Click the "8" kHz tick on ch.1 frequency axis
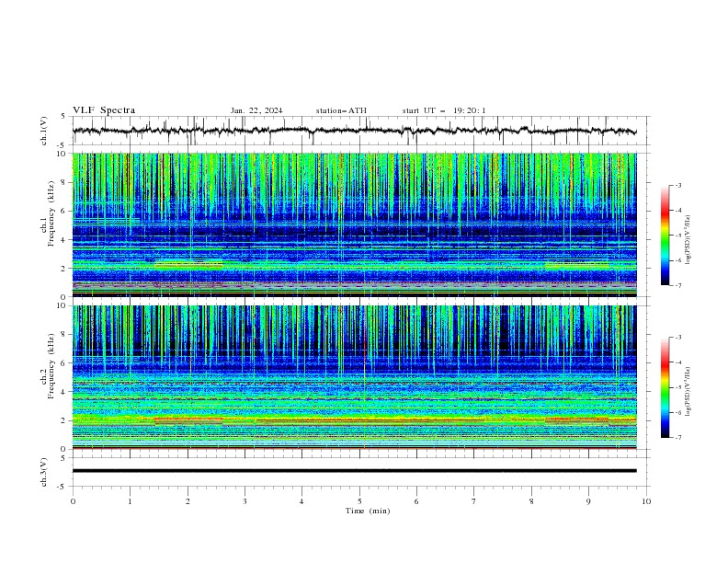 (x=65, y=182)
